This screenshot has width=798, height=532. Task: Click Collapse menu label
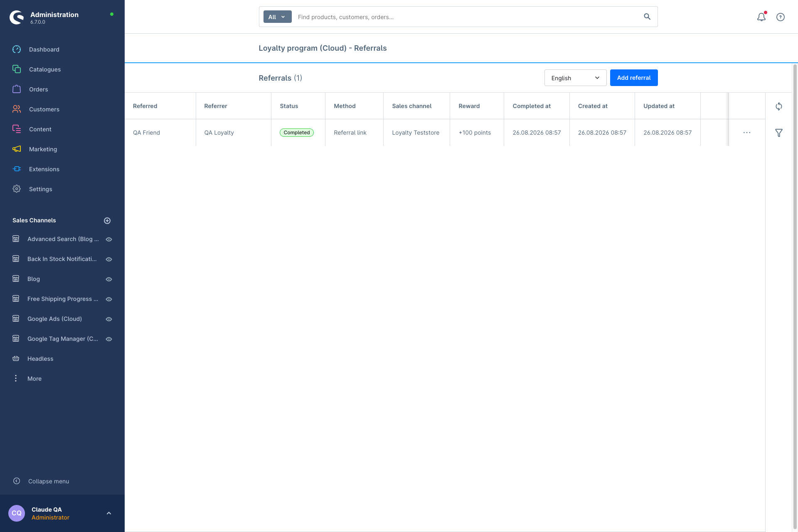[x=49, y=481]
